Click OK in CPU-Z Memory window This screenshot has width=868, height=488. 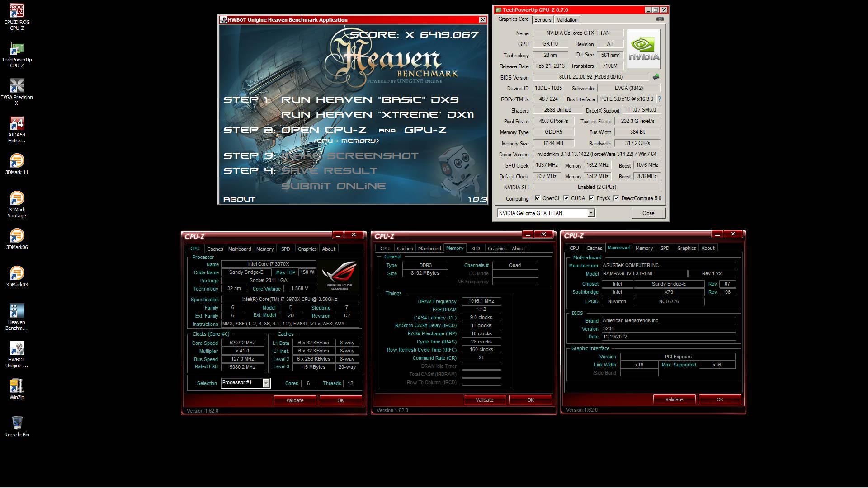click(530, 400)
